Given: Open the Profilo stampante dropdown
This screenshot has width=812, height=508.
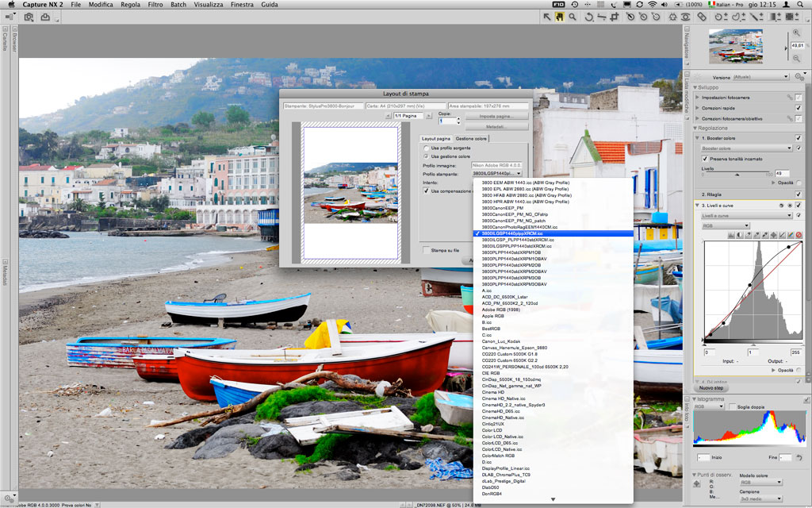Looking at the screenshot, I should (496, 174).
